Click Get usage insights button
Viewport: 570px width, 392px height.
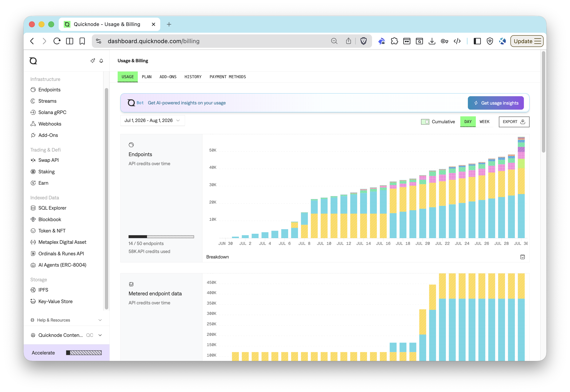(x=496, y=103)
